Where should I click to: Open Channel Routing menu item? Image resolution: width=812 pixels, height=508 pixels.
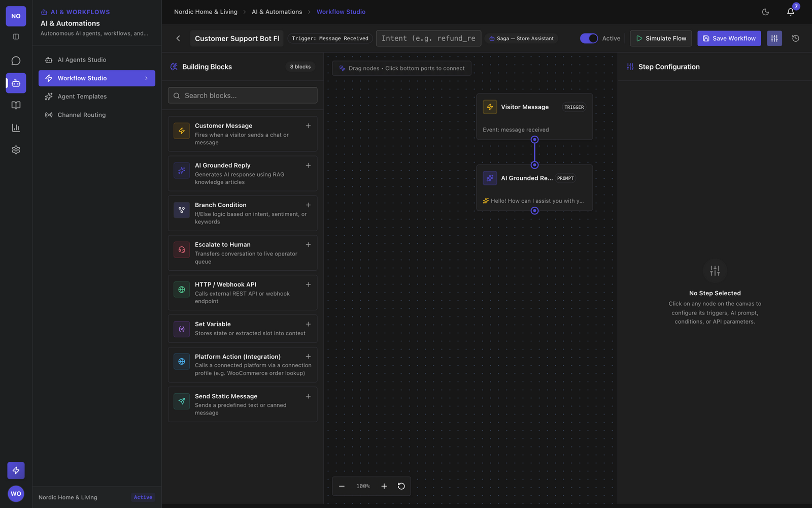pyautogui.click(x=97, y=115)
